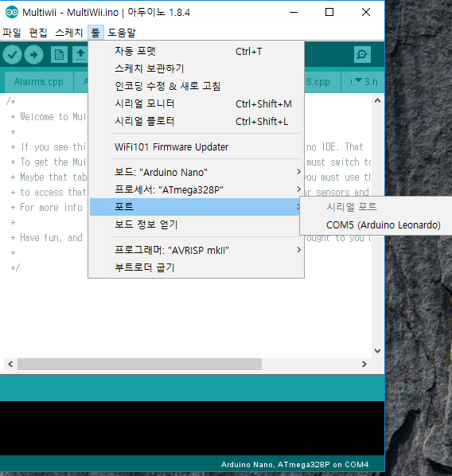Switch to the Alarms.cpp tab
This screenshot has width=452, height=476.
(x=39, y=82)
